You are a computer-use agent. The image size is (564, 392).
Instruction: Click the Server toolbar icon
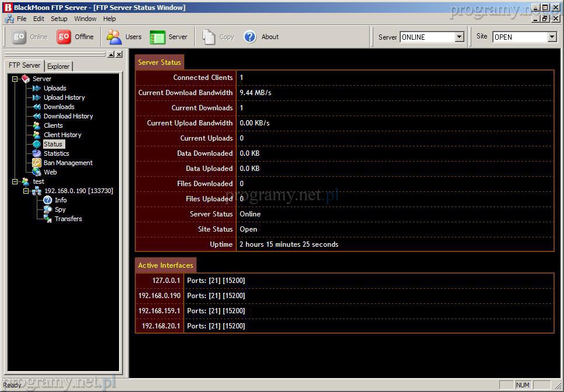tap(158, 37)
